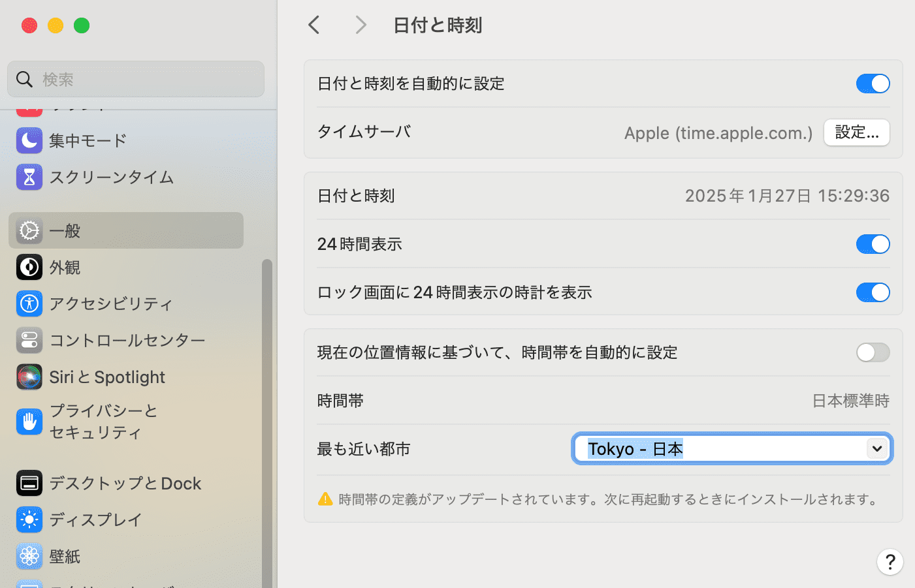Open プライバシーとセキュリティ hand icon
This screenshot has height=588, width=915.
(29, 422)
